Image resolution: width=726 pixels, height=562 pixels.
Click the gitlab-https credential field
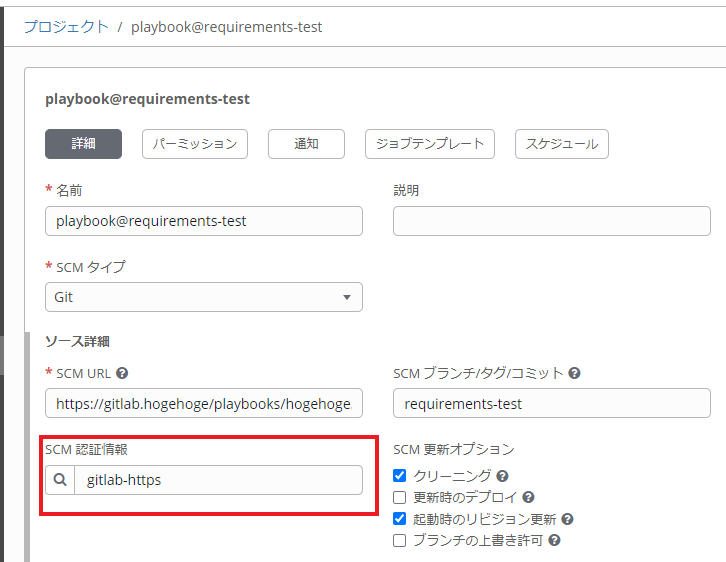(x=219, y=480)
